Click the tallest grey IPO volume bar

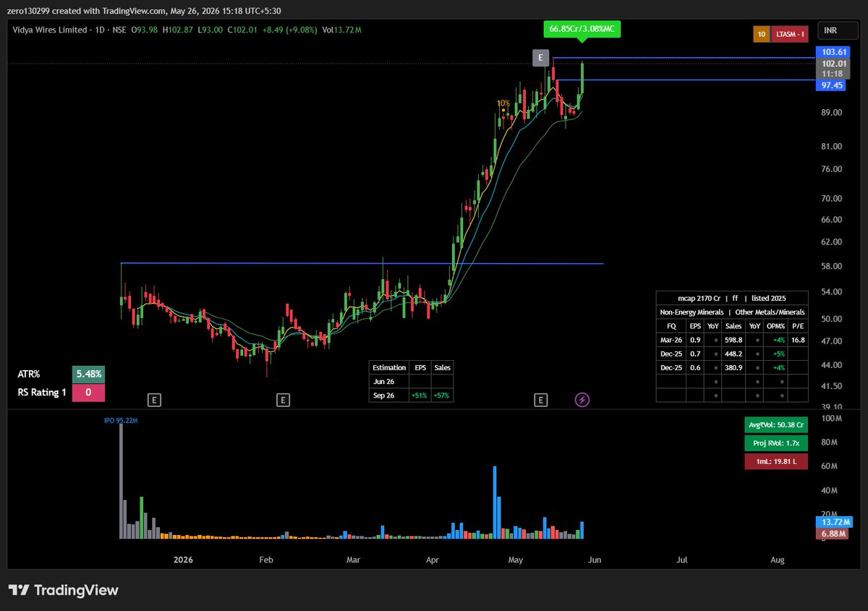(x=122, y=482)
